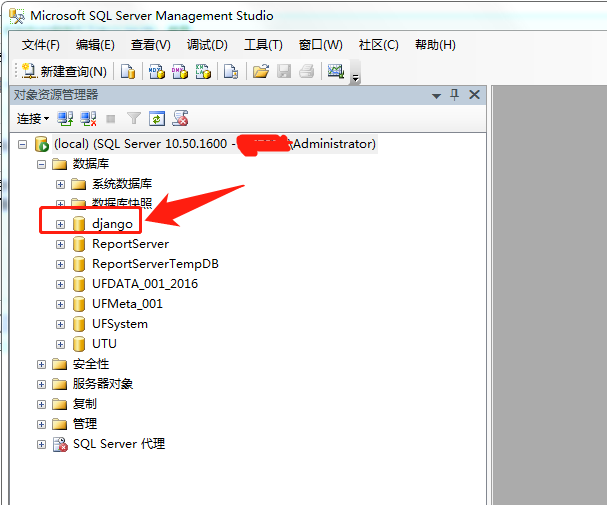Viewport: 607px width, 505px height.
Task: Select the UFMeta_001 database
Action: 127,304
